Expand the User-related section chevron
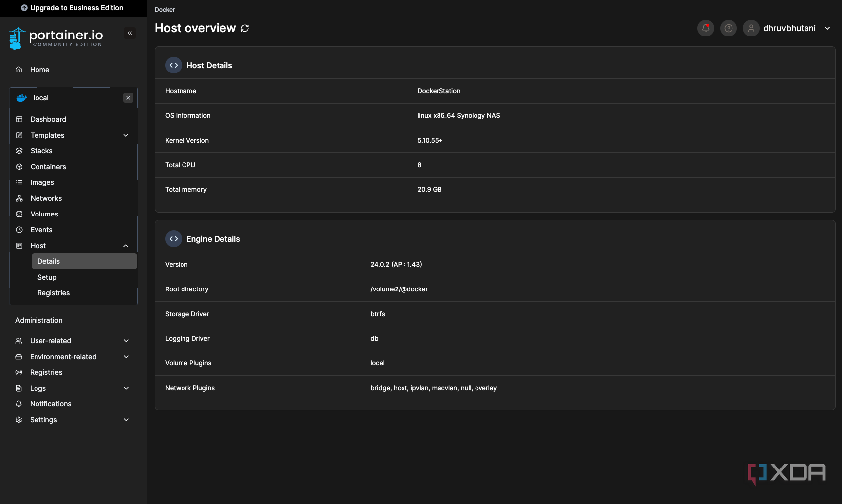Viewport: 842px width, 504px height. pyautogui.click(x=126, y=341)
